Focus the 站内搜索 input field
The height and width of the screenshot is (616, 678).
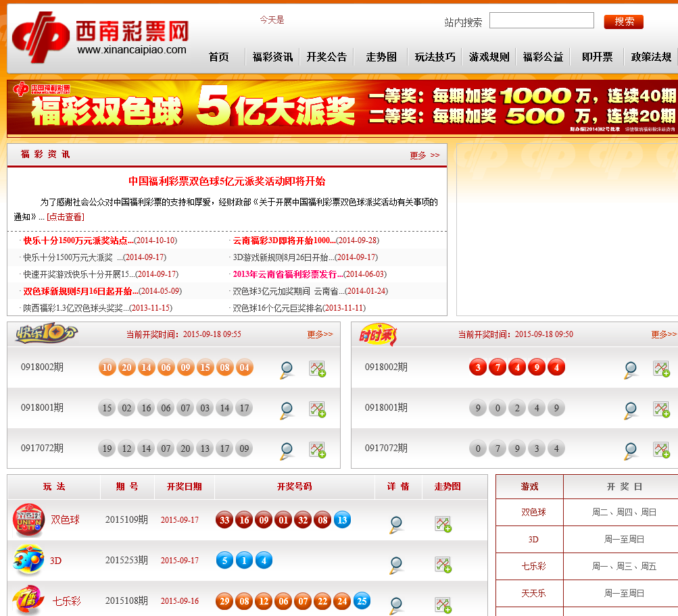[542, 20]
